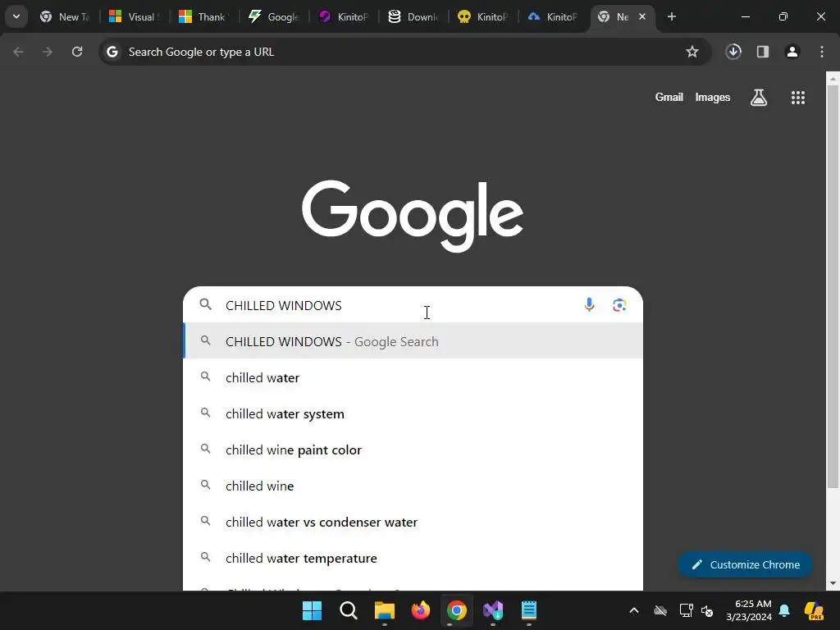Open Visual Studio Installer from taskbar
Screen dimensions: 840x630
click(493, 610)
